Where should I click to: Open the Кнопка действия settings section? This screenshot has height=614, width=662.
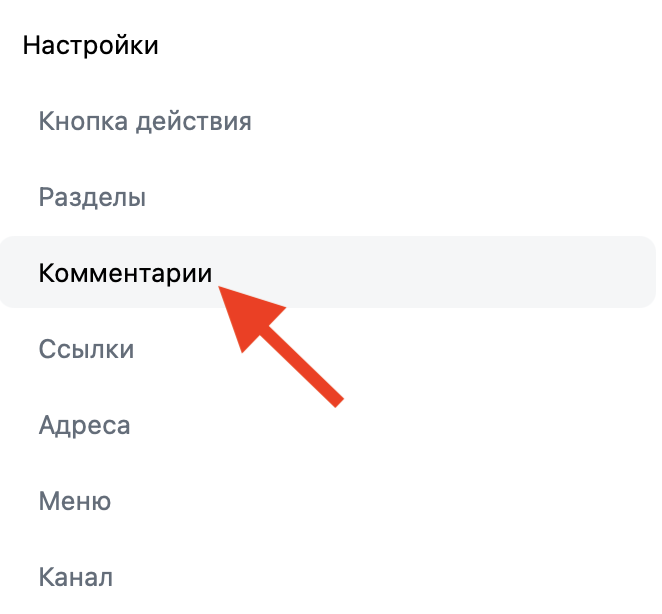click(x=145, y=122)
